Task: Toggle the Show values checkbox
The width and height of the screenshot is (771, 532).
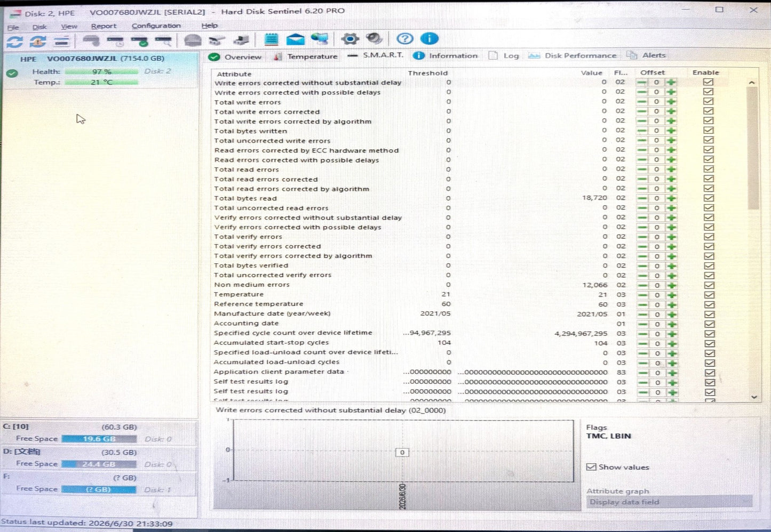Action: 591,467
